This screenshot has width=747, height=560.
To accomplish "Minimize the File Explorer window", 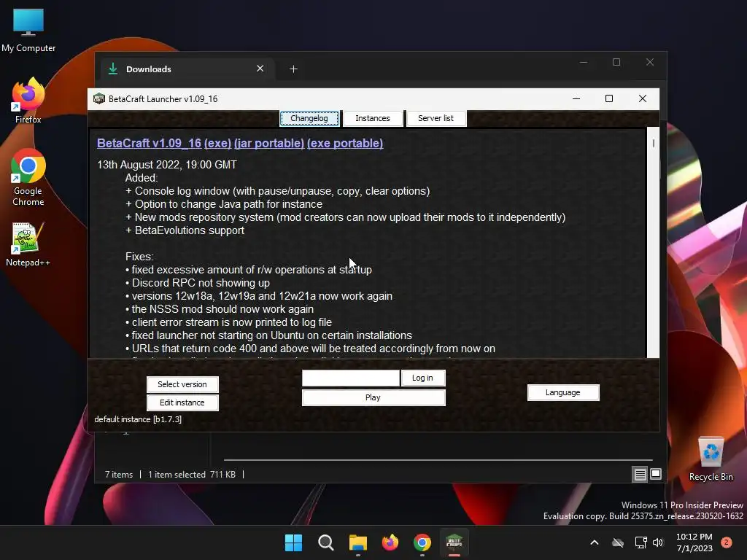I will click(x=584, y=63).
